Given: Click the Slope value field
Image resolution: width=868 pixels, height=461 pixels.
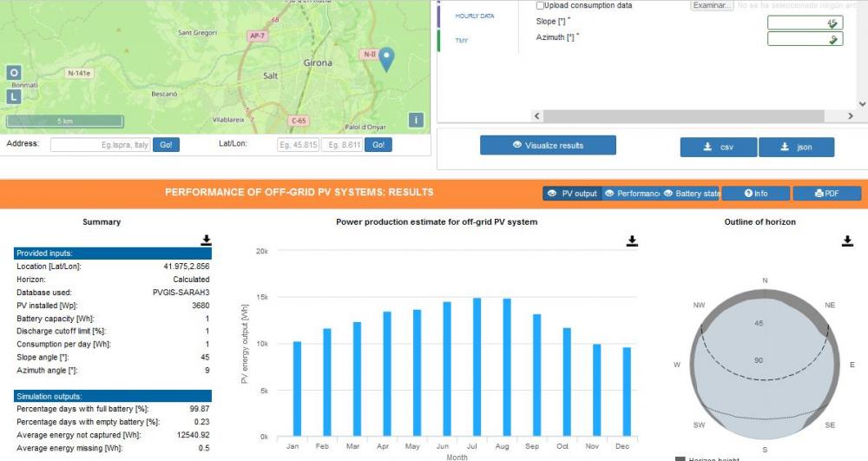Looking at the screenshot, I should pyautogui.click(x=805, y=23).
